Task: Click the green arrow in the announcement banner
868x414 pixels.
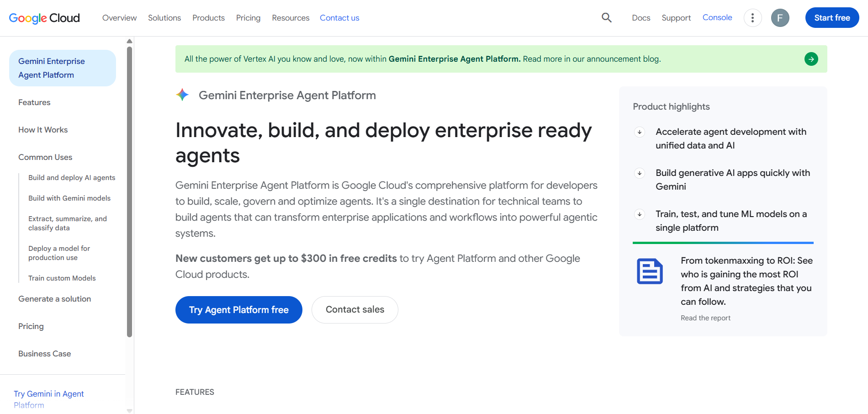Action: click(x=811, y=59)
